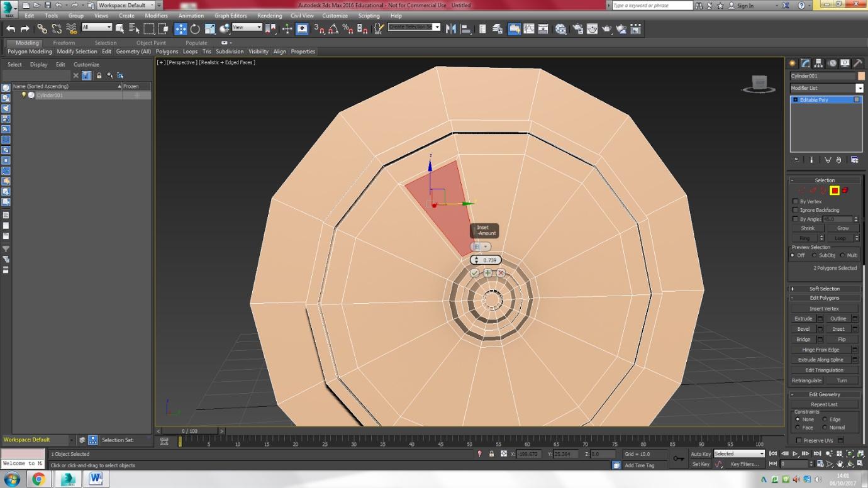Confirm the Inset caddy with the checkmark
The image size is (868, 488).
(x=475, y=273)
